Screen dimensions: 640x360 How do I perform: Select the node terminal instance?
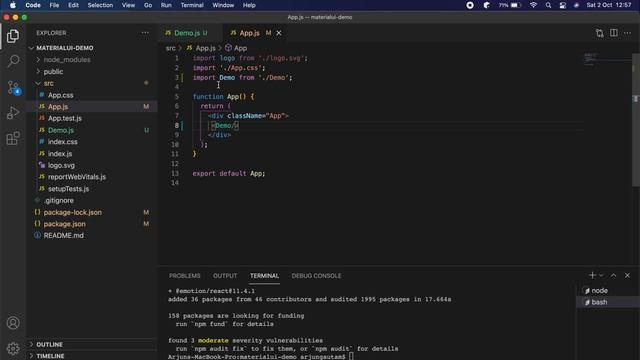tap(608, 291)
